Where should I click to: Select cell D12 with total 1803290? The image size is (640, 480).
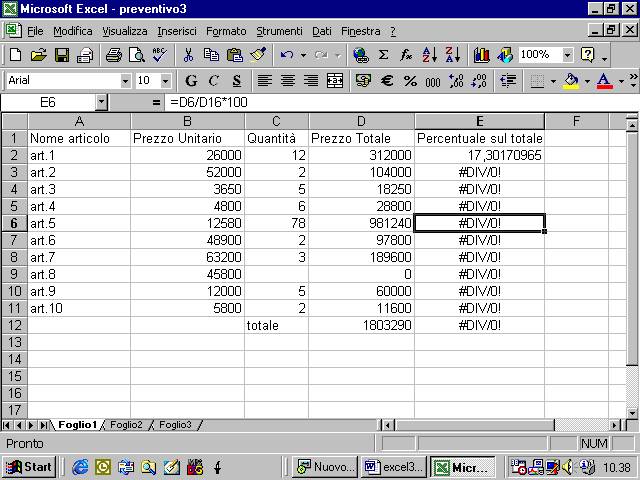(361, 325)
